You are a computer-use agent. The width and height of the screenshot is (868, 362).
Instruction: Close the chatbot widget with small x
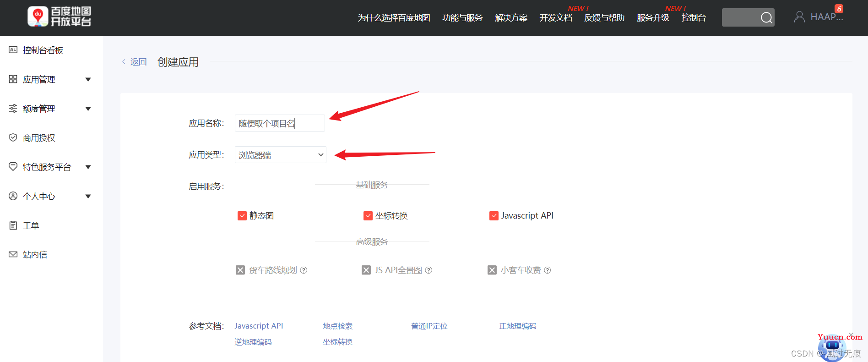(851, 335)
